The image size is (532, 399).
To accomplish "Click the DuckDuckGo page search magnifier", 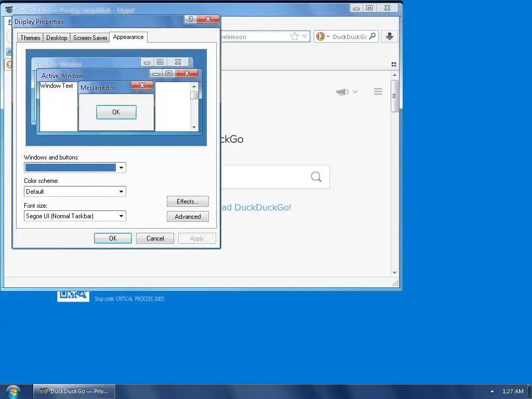I will (316, 177).
